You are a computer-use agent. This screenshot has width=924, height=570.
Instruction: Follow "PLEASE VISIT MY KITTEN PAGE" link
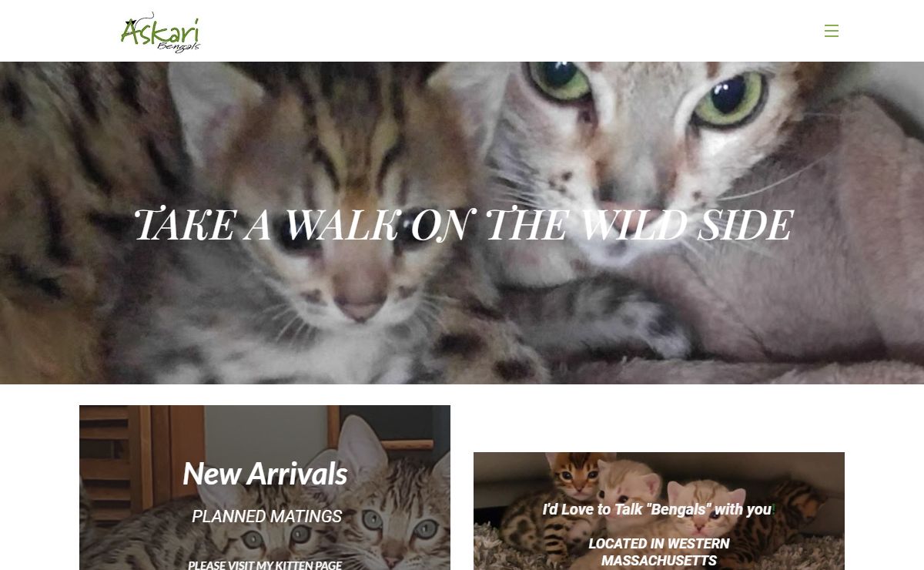click(265, 565)
